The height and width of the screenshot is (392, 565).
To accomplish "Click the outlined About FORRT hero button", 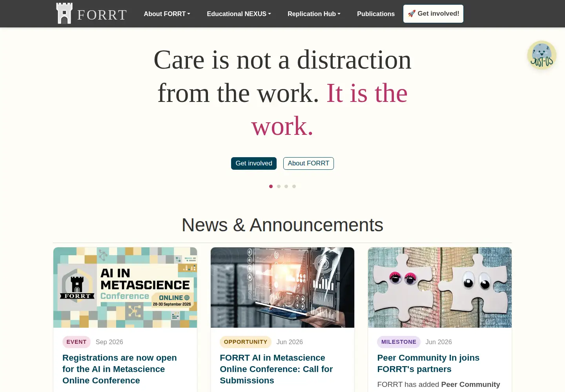I will [x=308, y=163].
